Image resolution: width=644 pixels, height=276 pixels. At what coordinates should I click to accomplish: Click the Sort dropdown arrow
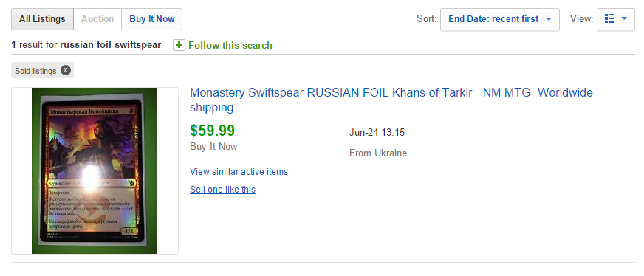[x=549, y=19]
